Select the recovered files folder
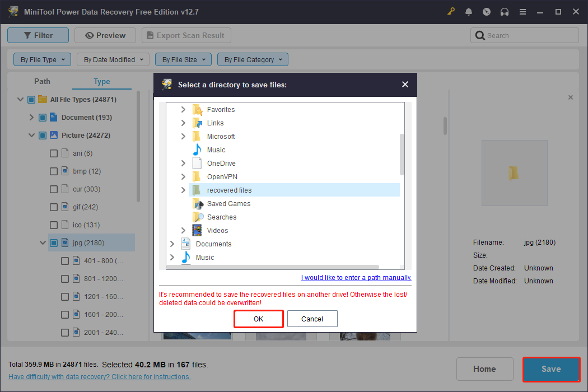 click(231, 190)
